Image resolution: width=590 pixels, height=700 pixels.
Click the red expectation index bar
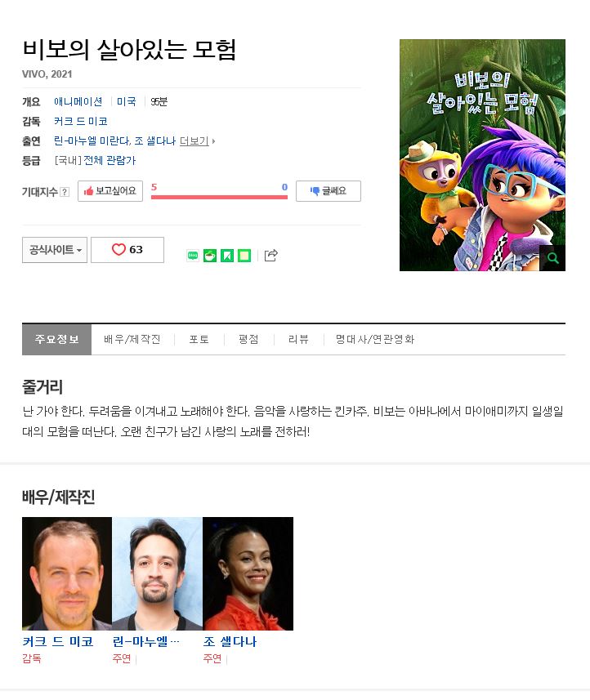pyautogui.click(x=219, y=197)
